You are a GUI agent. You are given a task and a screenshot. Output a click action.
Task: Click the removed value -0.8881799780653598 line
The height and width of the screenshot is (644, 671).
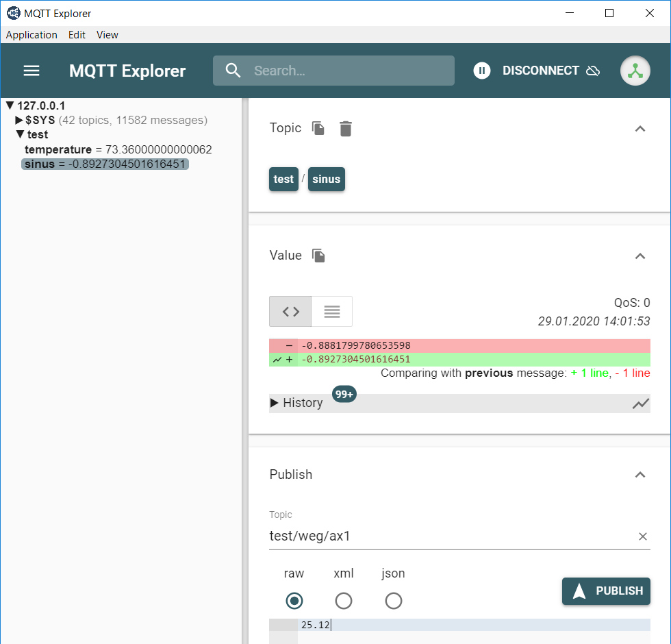(459, 345)
